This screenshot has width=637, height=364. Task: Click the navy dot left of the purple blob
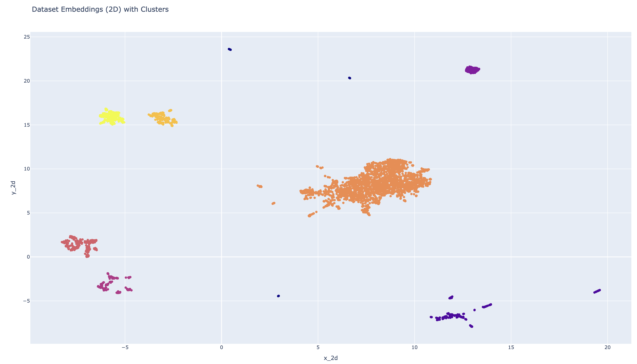coord(349,78)
